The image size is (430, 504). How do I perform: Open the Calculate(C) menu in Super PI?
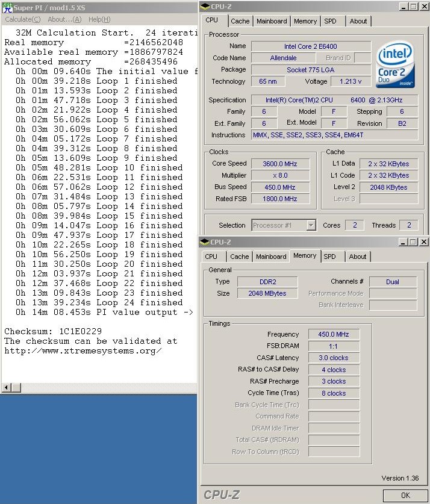point(23,19)
